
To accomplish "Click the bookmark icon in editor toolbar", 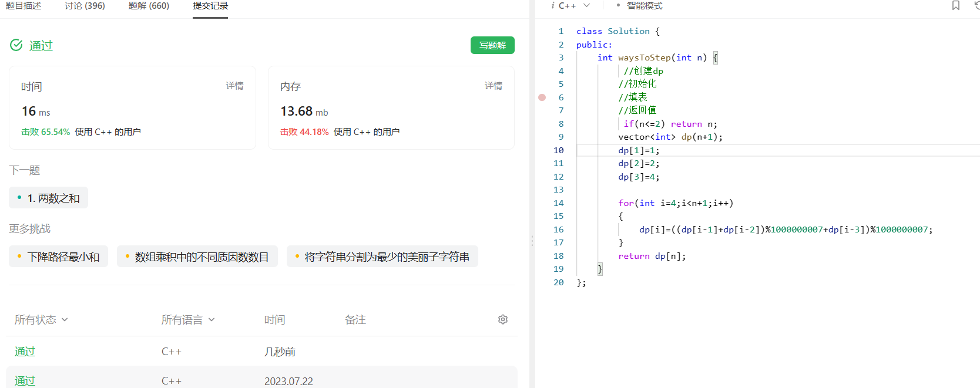I will point(956,6).
